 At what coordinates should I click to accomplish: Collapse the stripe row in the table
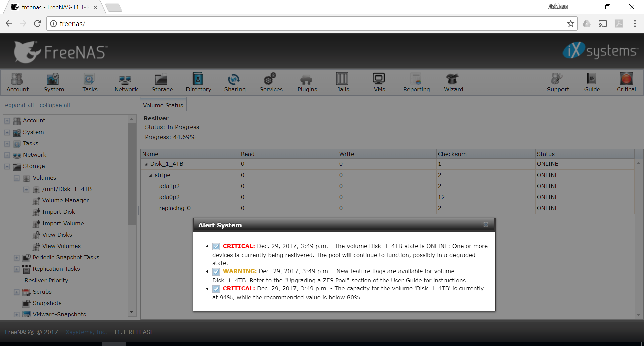[x=151, y=175]
